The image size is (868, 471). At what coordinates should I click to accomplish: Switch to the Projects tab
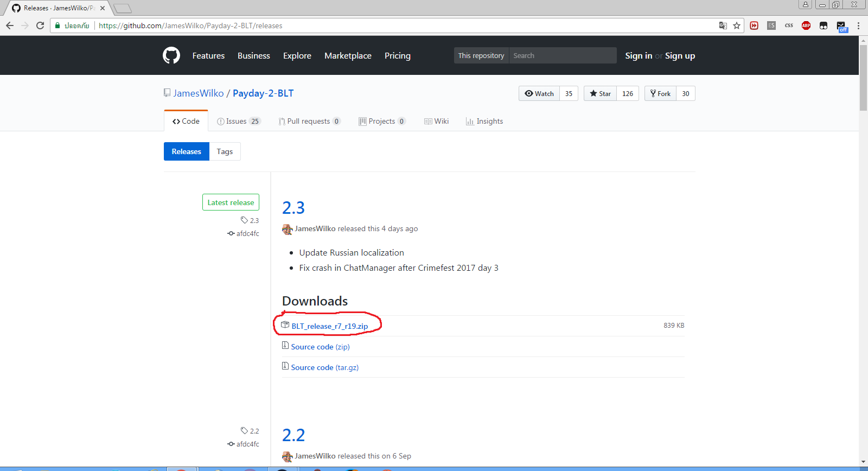[x=382, y=121]
